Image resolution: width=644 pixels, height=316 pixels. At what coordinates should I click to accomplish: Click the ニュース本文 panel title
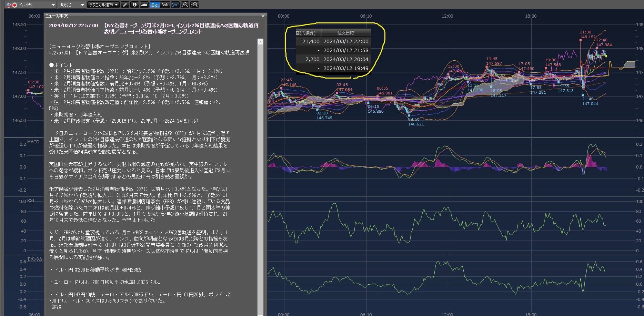point(57,16)
